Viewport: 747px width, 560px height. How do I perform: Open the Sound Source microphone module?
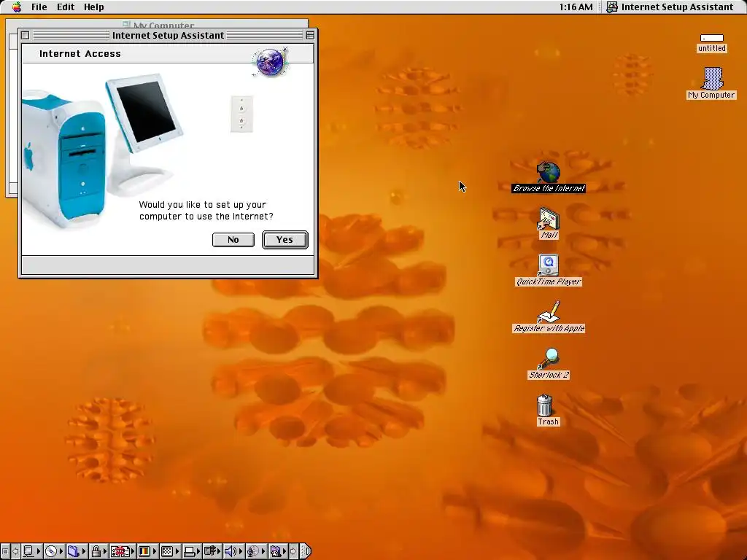(x=256, y=551)
